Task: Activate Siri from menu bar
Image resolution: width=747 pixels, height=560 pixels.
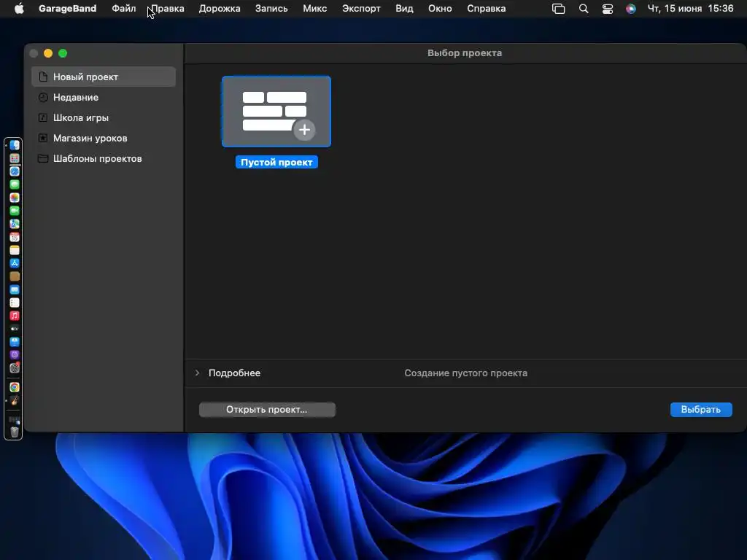Action: pyautogui.click(x=631, y=9)
